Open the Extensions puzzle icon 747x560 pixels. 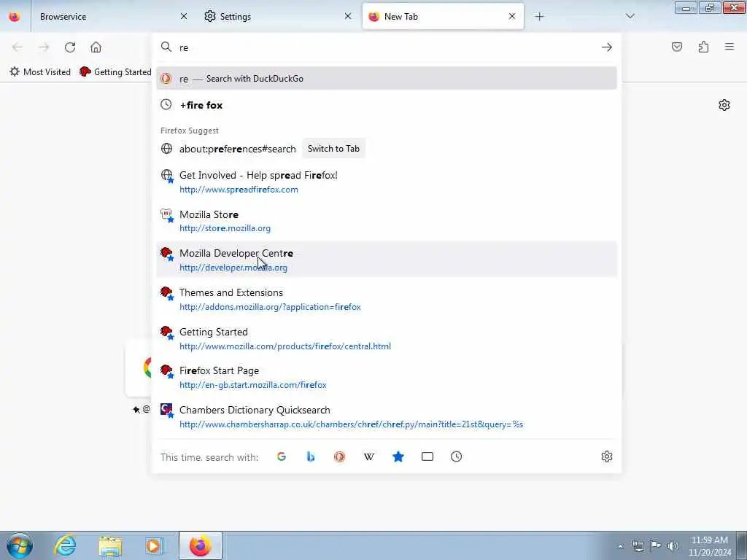tap(703, 47)
